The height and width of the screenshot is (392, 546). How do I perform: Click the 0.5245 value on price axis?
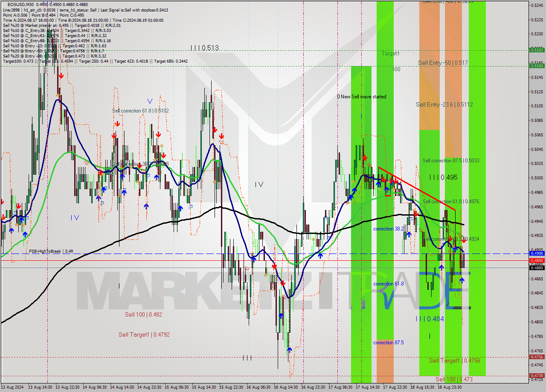pyautogui.click(x=537, y=5)
